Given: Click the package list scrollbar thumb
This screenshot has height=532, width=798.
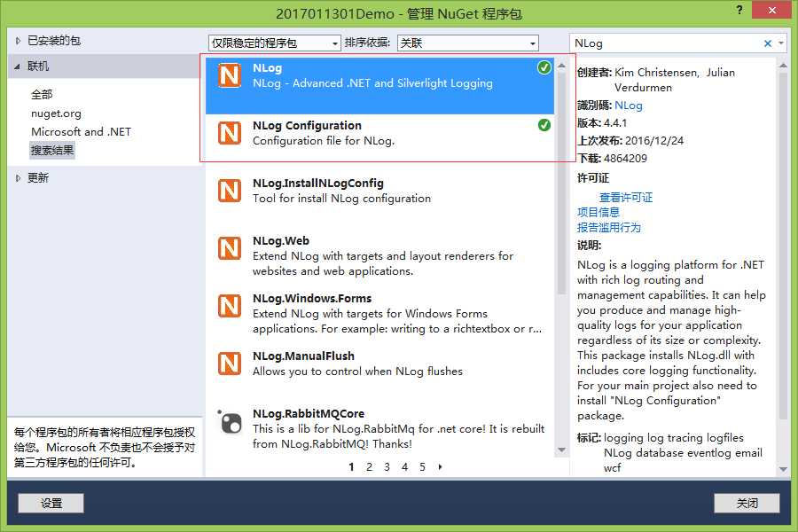Looking at the screenshot, I should (562, 184).
